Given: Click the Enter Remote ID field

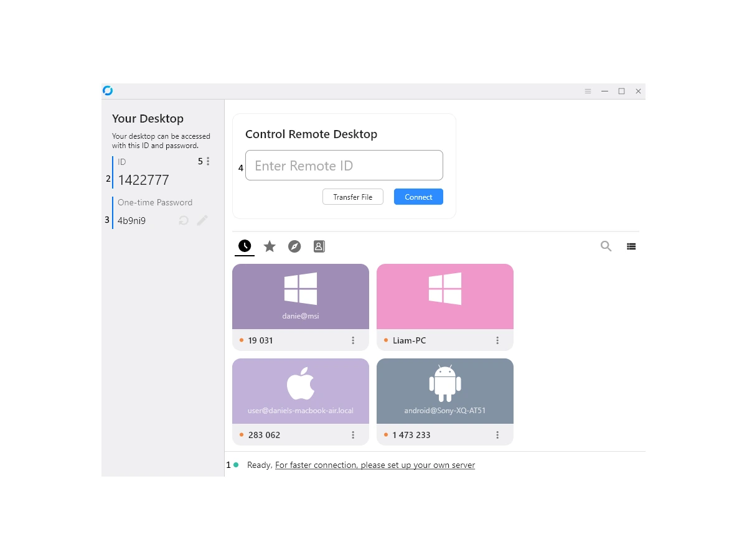Looking at the screenshot, I should [344, 166].
